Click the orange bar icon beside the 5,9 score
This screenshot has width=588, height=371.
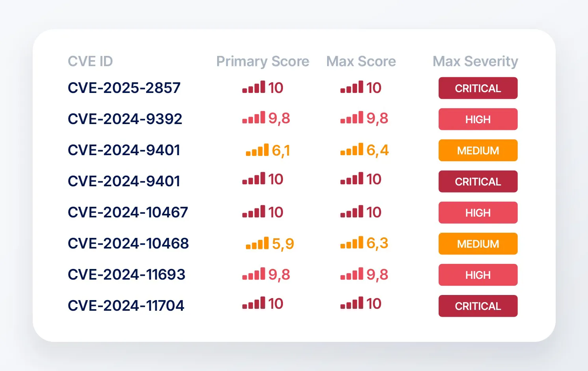[257, 243]
